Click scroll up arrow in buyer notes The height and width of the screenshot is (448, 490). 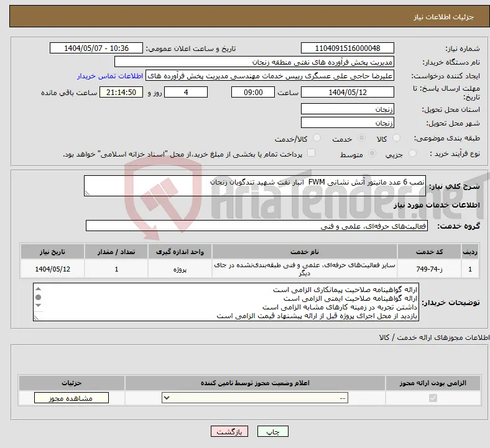pos(39,289)
